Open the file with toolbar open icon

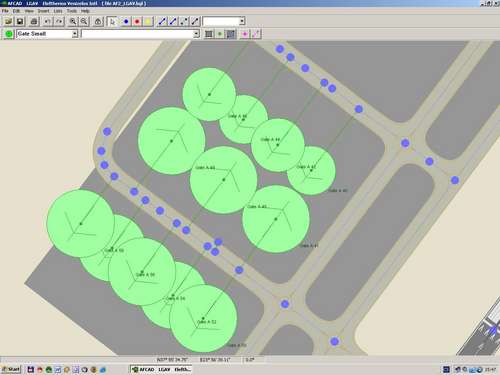tap(8, 21)
